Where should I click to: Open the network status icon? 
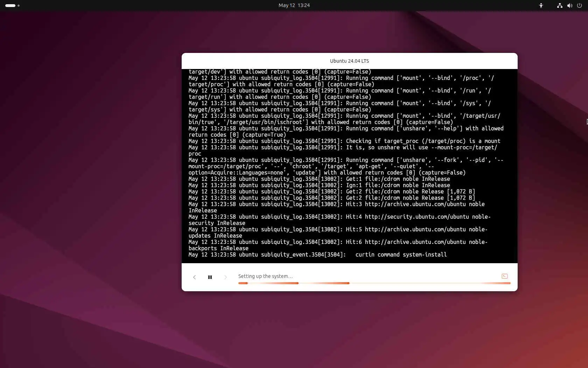click(560, 5)
